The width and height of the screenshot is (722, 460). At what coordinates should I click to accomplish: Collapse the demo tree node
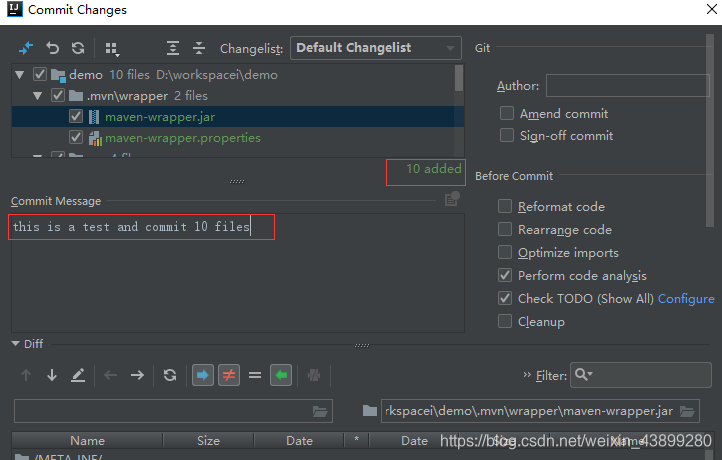tap(19, 75)
